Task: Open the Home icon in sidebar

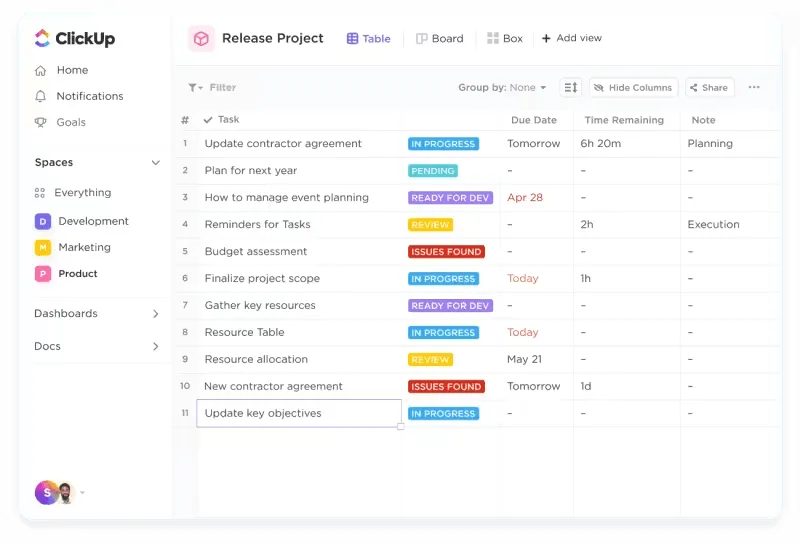Action: 40,70
